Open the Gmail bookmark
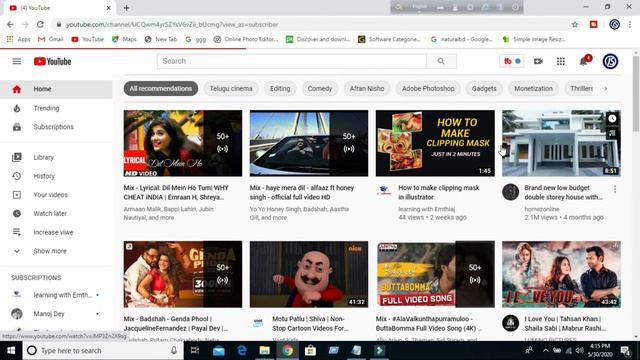640x360 pixels. pos(51,39)
